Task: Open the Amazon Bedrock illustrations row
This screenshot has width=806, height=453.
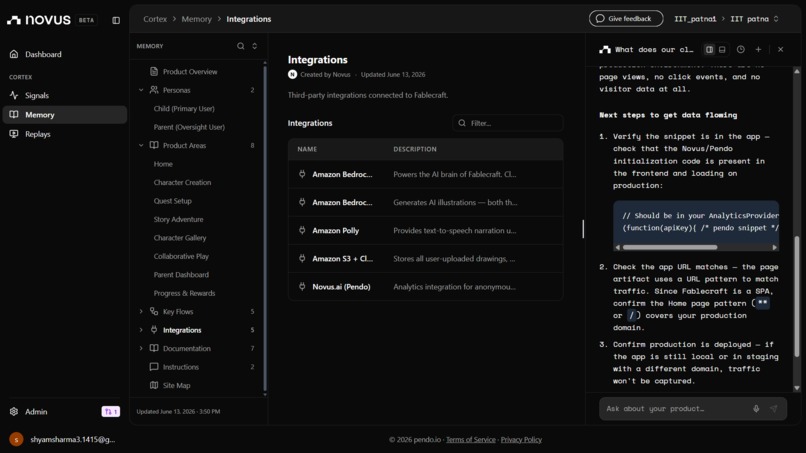Action: pos(425,203)
